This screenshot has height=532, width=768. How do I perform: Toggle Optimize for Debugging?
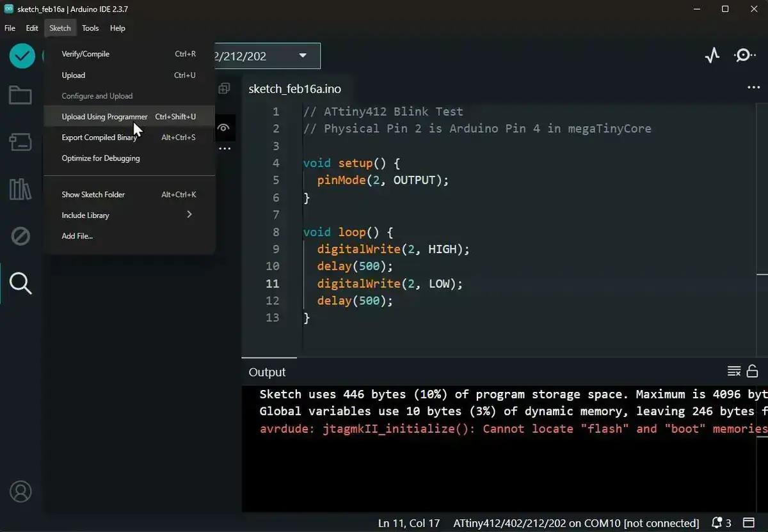click(x=129, y=158)
